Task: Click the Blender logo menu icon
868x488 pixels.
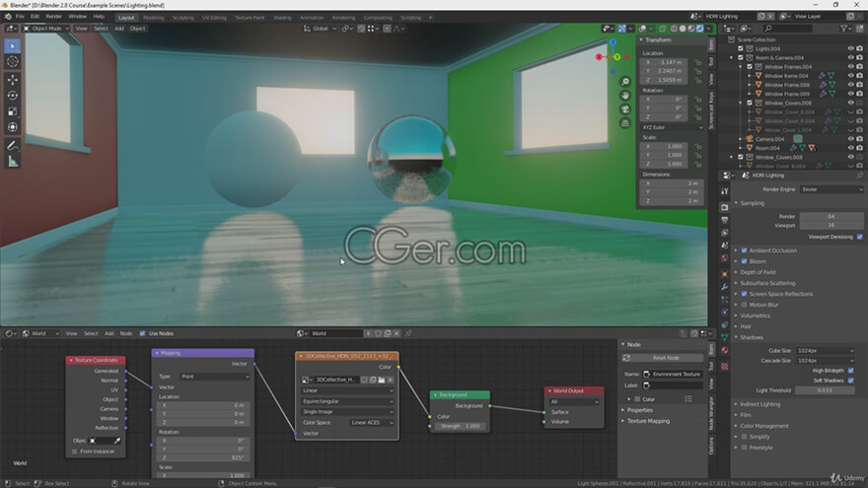Action: click(8, 17)
